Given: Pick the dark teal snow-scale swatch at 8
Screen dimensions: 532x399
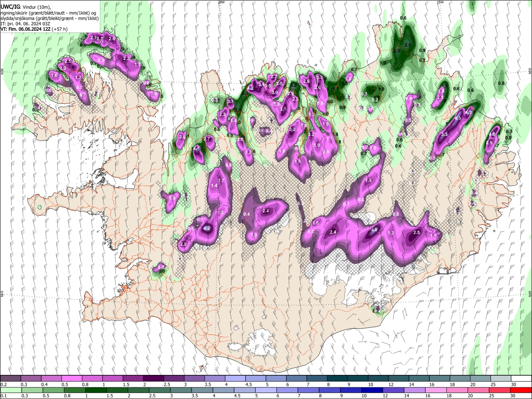Looking at the screenshot, I should (337, 379).
